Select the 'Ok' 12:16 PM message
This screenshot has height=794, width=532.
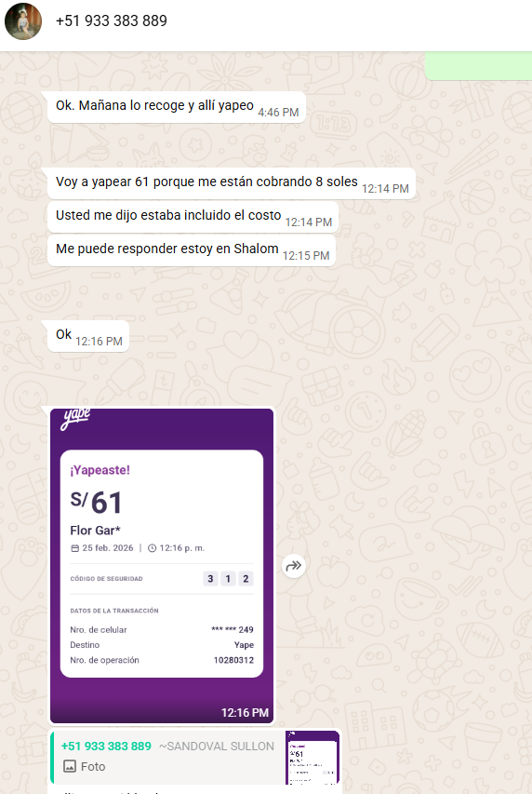88,336
